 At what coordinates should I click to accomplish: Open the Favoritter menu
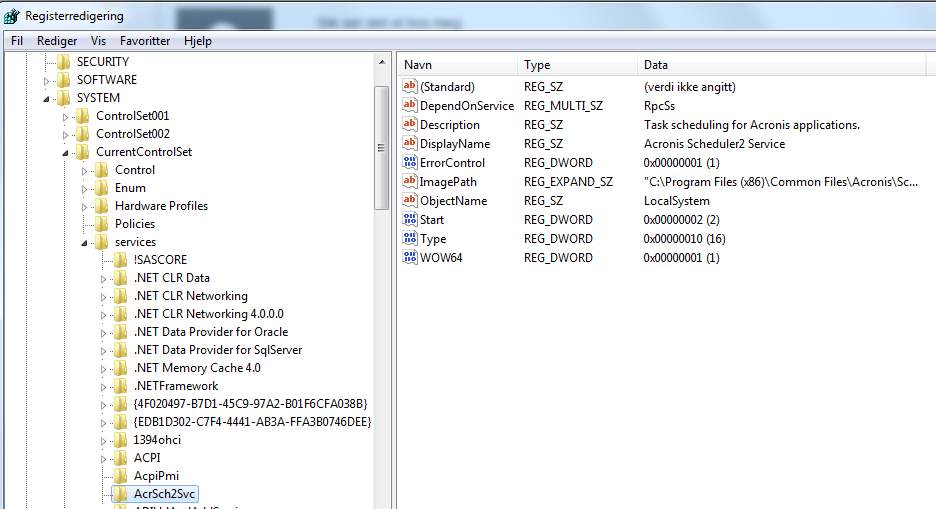(x=144, y=41)
